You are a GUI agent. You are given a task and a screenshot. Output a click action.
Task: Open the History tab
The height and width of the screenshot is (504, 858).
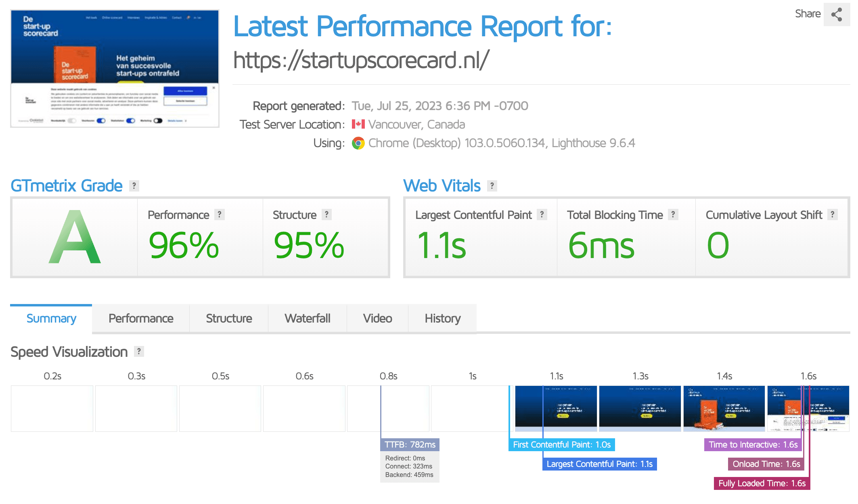[442, 319]
